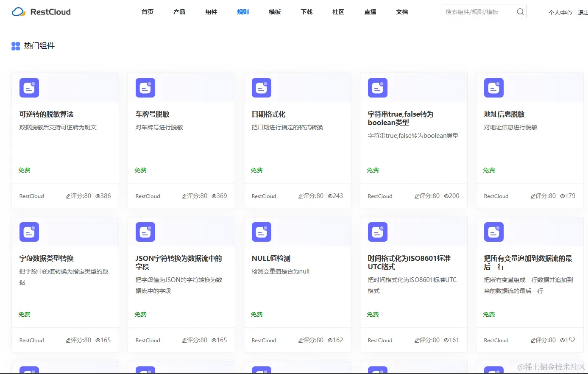The width and height of the screenshot is (588, 374).
Task: Open the 日期格式化 card title
Action: pos(268,114)
